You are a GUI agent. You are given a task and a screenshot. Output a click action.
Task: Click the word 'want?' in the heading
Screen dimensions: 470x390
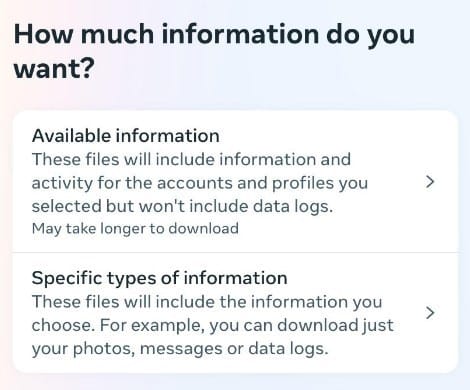(x=54, y=69)
